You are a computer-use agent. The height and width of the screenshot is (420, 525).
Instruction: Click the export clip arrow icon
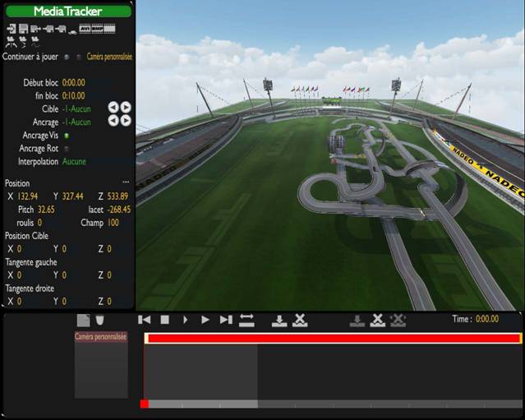point(35,29)
